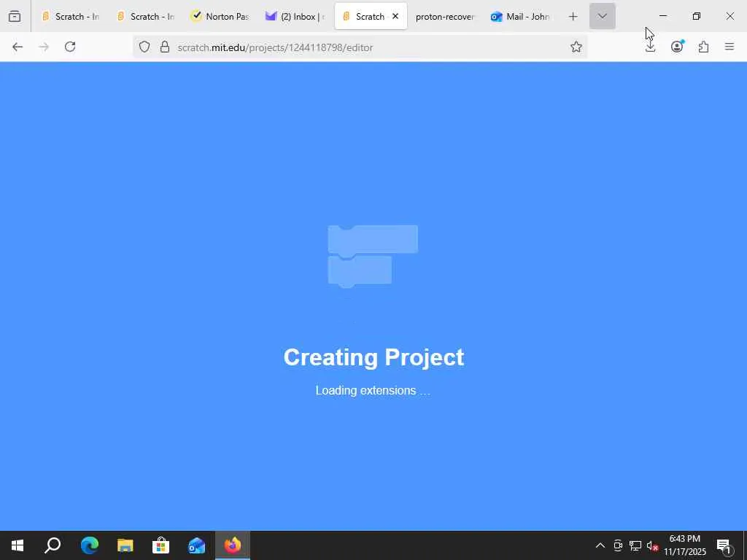Open the notification center icon
747x560 pixels.
click(724, 545)
